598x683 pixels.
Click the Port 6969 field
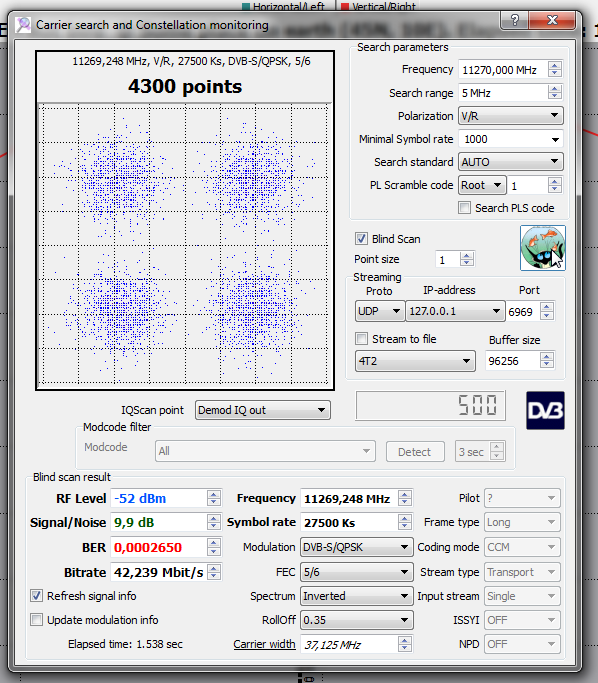(x=523, y=312)
